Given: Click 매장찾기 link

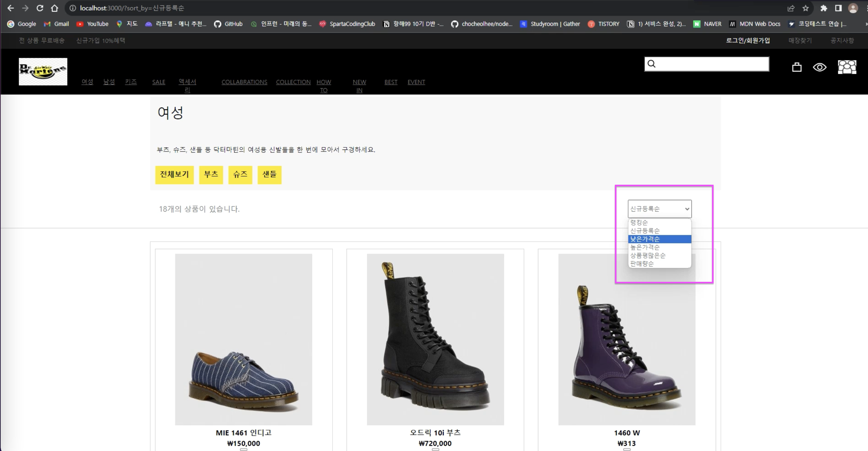Looking at the screenshot, I should tap(800, 40).
